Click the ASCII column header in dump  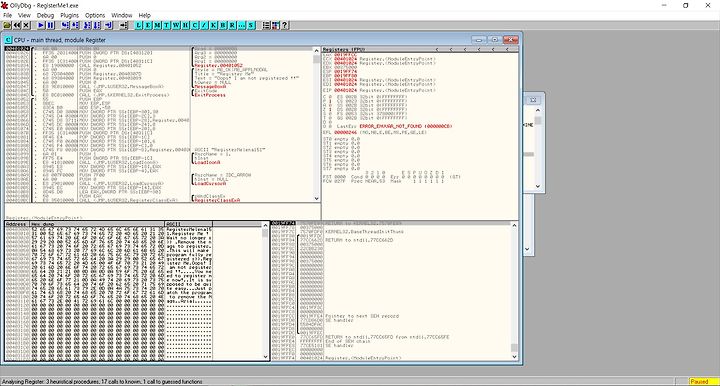tap(188, 224)
